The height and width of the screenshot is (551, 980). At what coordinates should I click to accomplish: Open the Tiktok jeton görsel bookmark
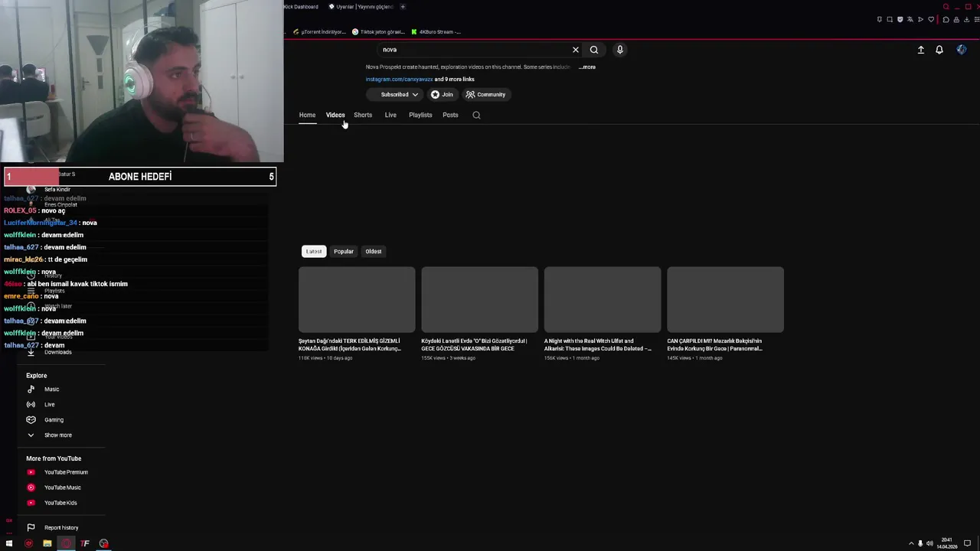(378, 32)
